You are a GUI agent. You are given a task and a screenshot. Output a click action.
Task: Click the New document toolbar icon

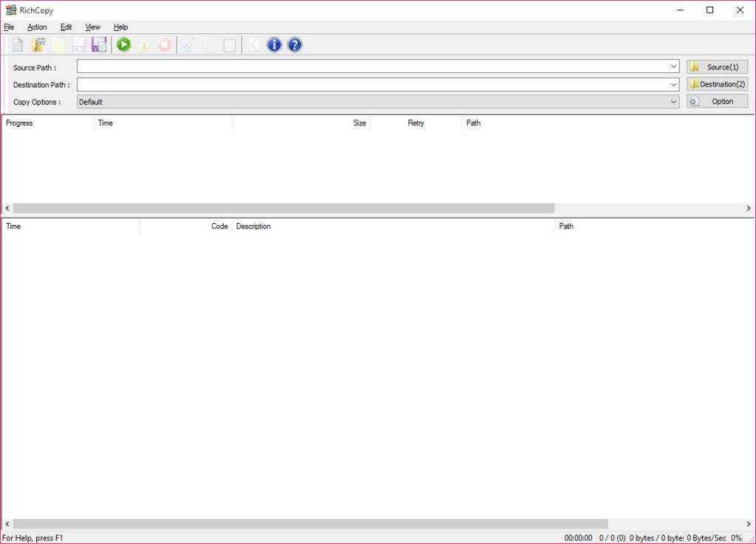coord(17,45)
